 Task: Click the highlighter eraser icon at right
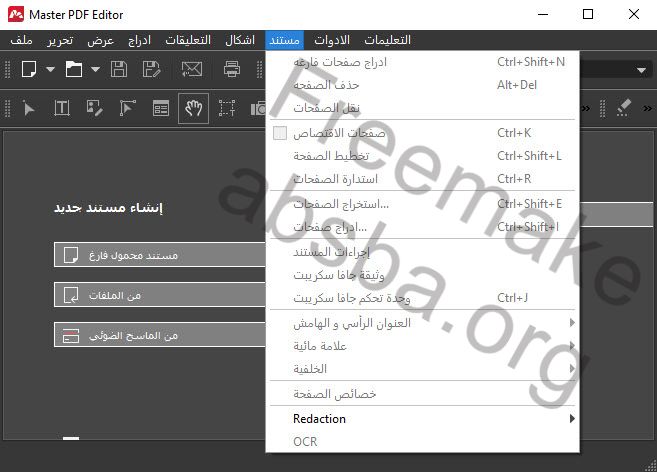click(623, 108)
